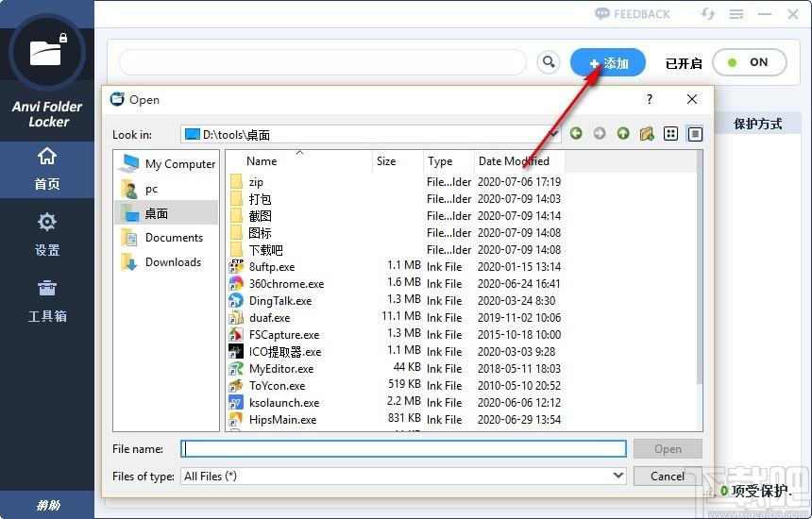Open the hamburger menu icon in title bar

tap(736, 14)
